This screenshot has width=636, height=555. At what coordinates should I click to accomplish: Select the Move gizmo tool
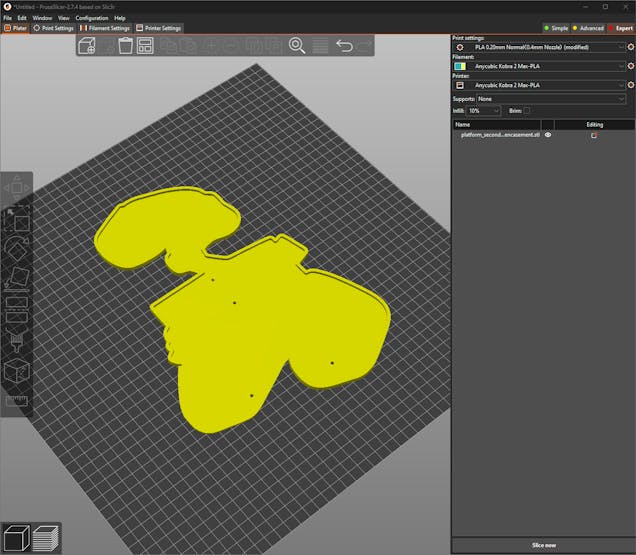17,186
